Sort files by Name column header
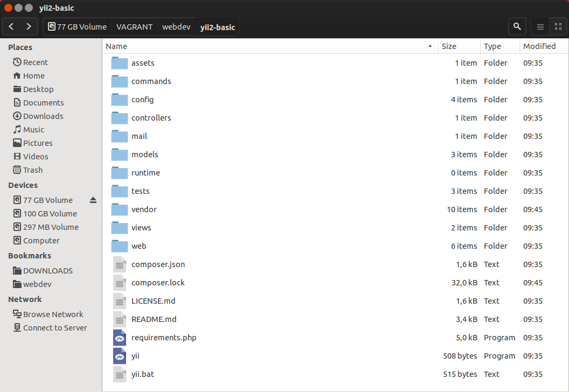Viewport: 569px width, 392px height. (x=269, y=46)
